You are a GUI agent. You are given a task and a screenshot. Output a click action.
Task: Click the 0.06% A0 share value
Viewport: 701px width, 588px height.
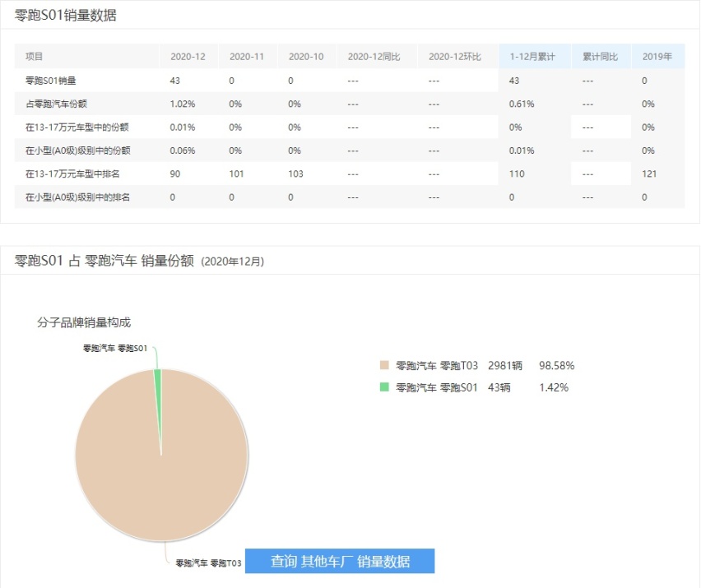(x=183, y=150)
